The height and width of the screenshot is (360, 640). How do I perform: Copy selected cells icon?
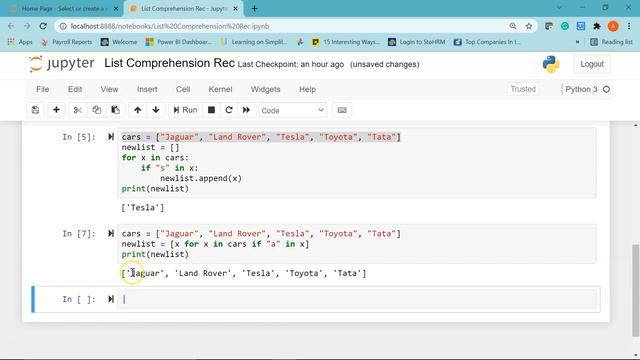pyautogui.click(x=97, y=110)
